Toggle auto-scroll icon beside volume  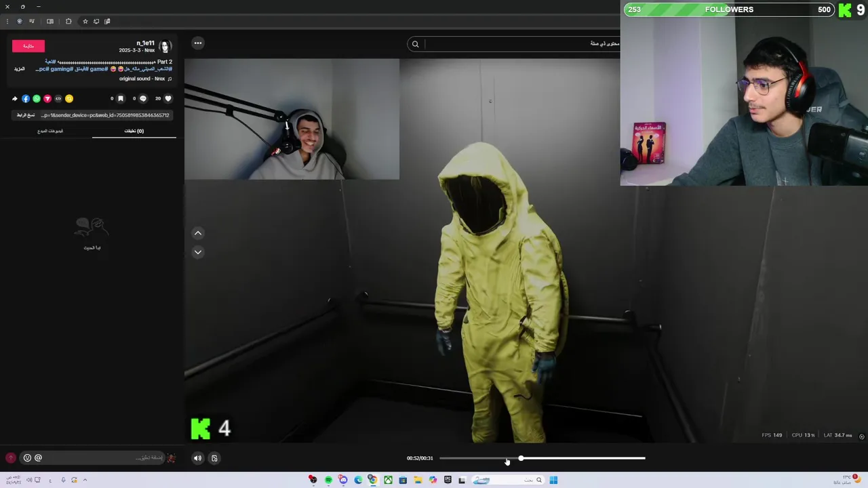[214, 458]
